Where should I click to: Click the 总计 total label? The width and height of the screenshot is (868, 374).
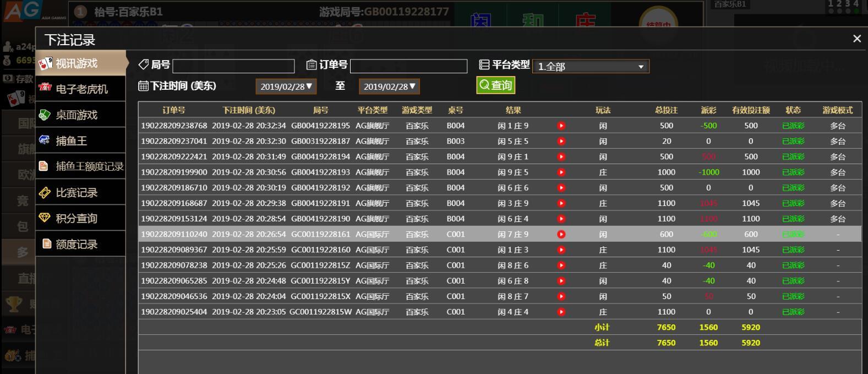(x=602, y=343)
